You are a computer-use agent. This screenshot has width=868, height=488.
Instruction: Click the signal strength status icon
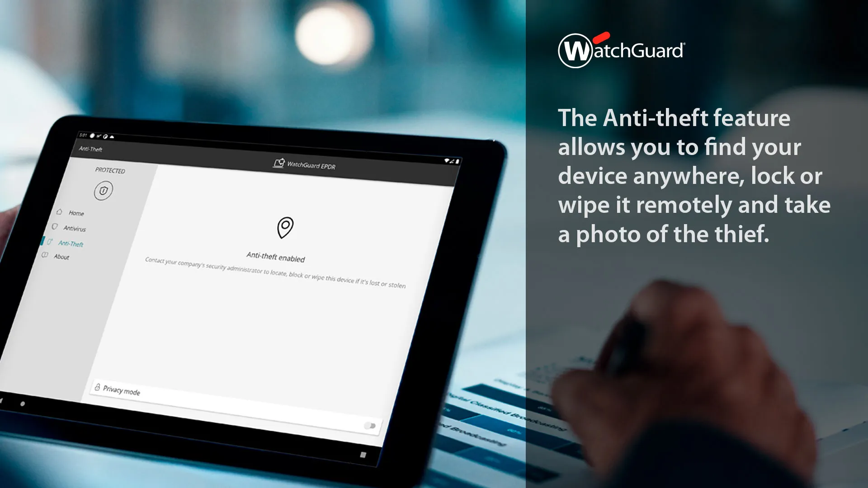pyautogui.click(x=454, y=160)
